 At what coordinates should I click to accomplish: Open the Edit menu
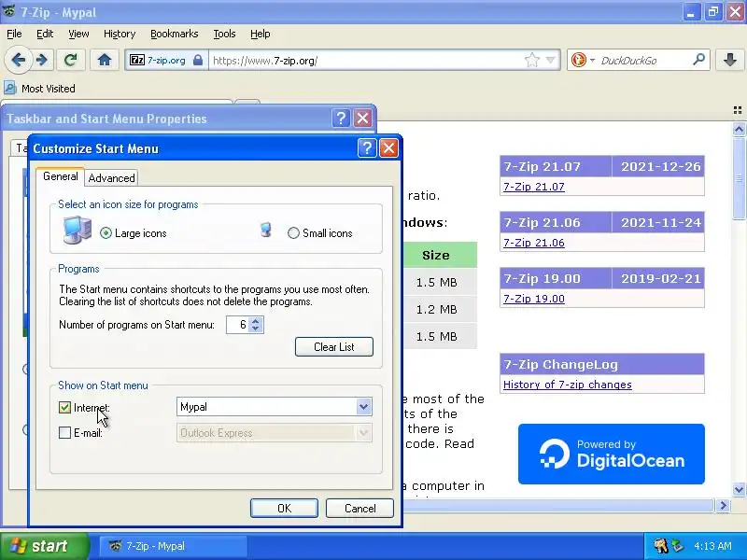click(45, 34)
